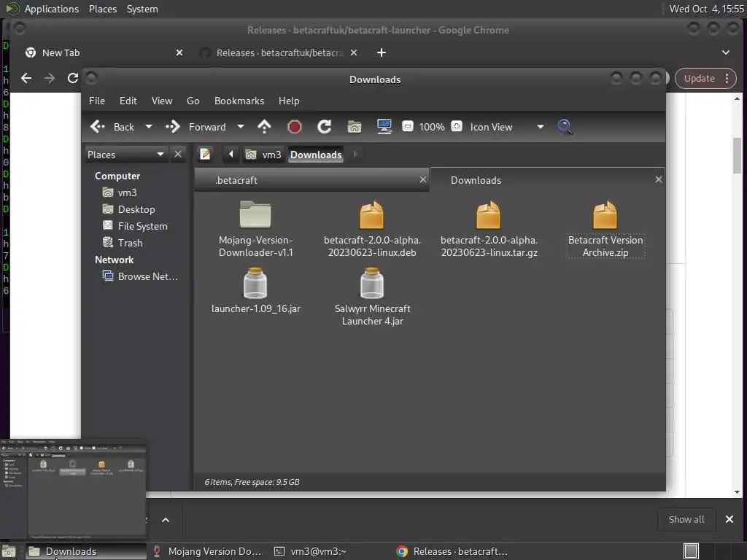This screenshot has height=560, width=747.
Task: Click the clock in top panel
Action: point(706,9)
